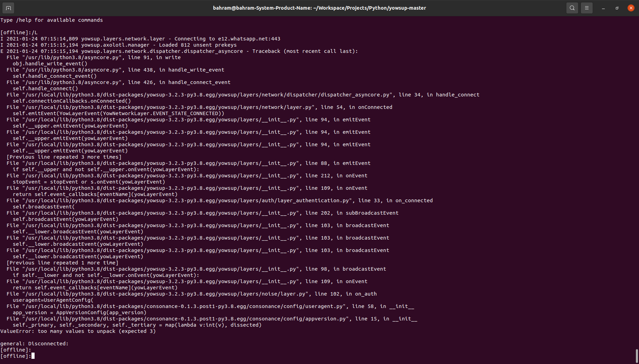This screenshot has height=364, width=639.
Task: Click line 'self.handle_connect_event()'
Action: click(x=55, y=76)
